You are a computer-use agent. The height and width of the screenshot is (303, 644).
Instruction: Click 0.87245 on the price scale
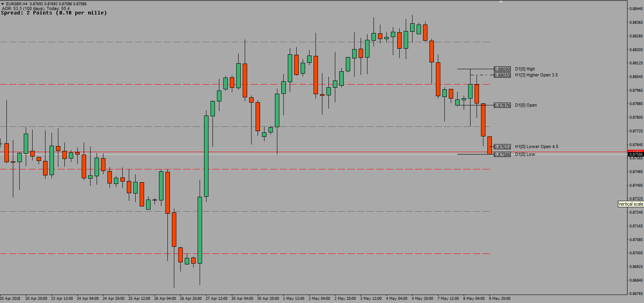click(x=636, y=212)
